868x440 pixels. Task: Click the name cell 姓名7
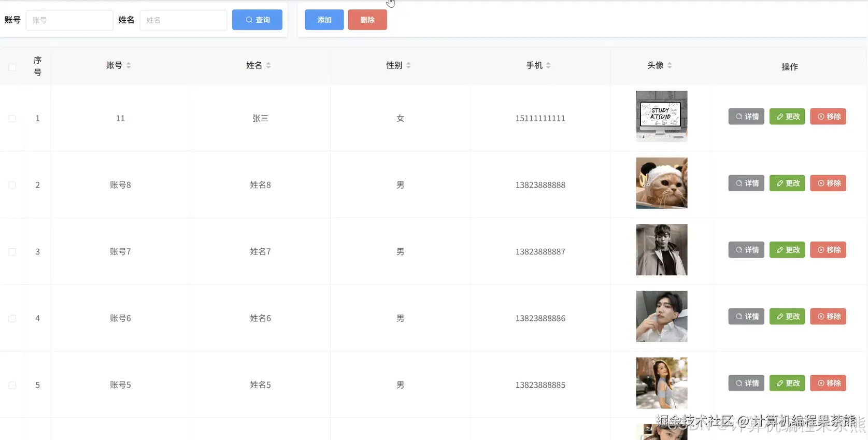(261, 252)
